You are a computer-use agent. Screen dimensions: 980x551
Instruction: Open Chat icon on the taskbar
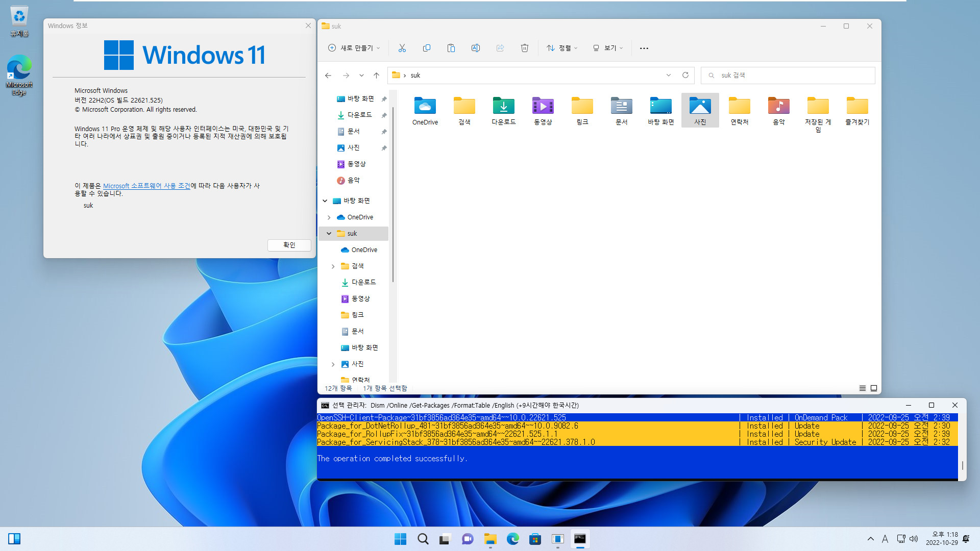tap(468, 539)
